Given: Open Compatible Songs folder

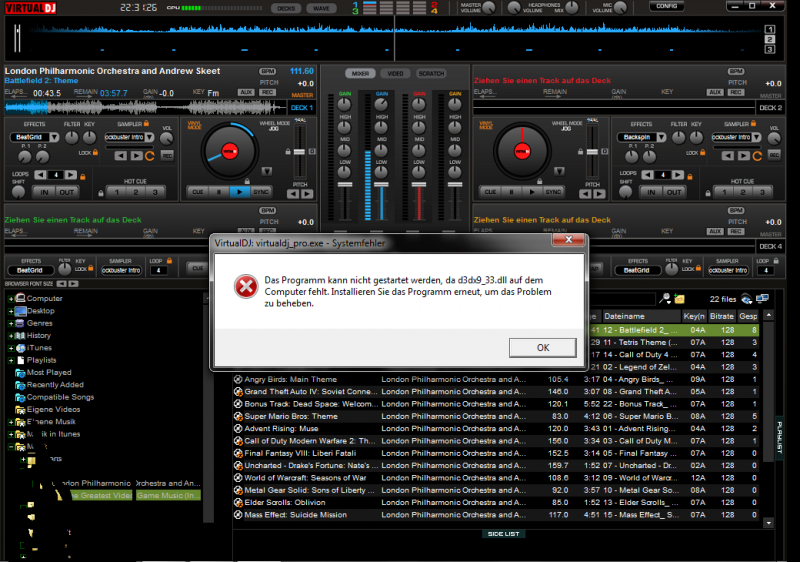Looking at the screenshot, I should (x=55, y=397).
